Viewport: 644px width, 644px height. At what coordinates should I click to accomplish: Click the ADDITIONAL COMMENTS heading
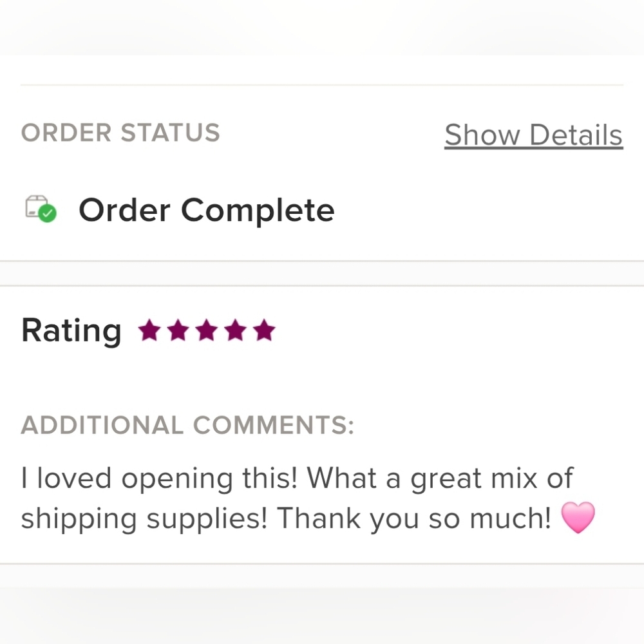[187, 425]
